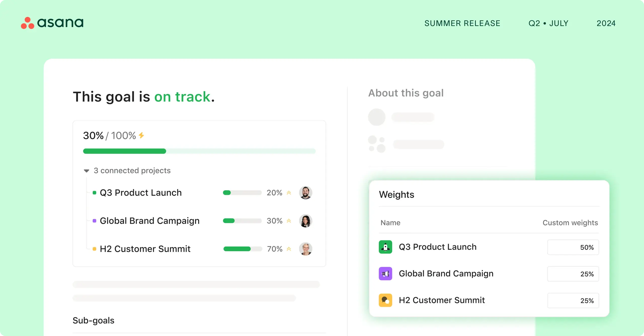Screen dimensions: 644x336
Task: Click Global Brand Campaign in Weights table
Action: (x=446, y=274)
